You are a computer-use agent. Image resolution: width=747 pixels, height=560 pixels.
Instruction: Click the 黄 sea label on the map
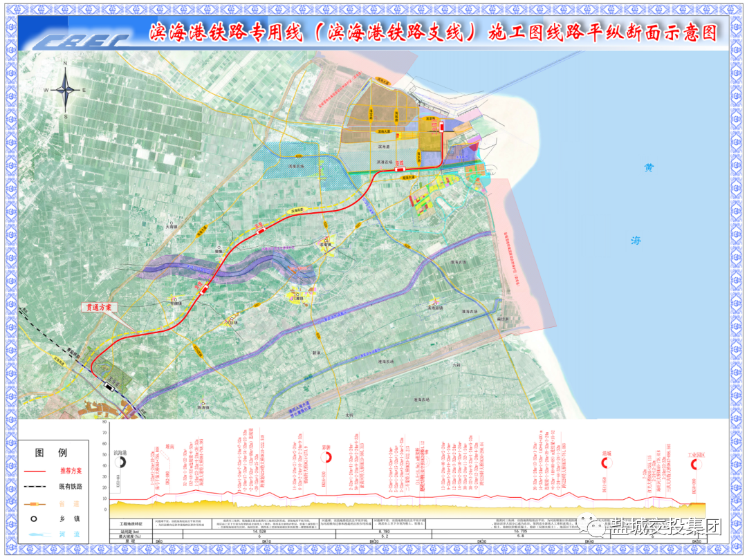click(648, 167)
